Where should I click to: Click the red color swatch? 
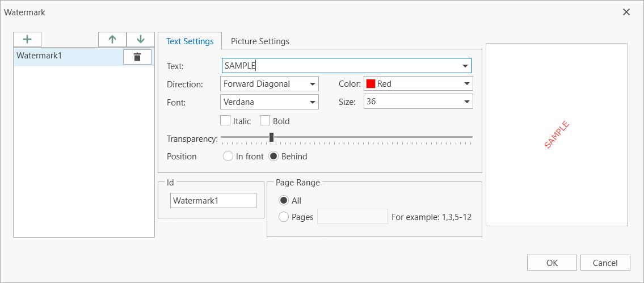[x=371, y=84]
